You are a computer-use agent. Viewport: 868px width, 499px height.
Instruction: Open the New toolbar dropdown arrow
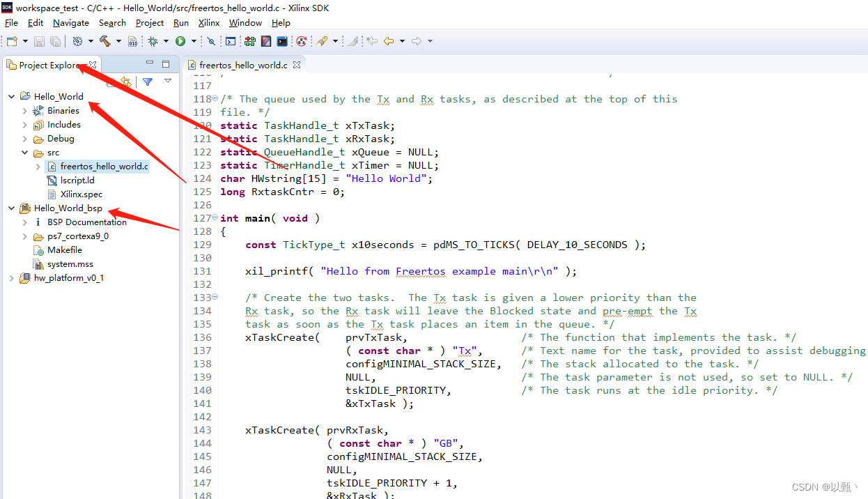24,41
